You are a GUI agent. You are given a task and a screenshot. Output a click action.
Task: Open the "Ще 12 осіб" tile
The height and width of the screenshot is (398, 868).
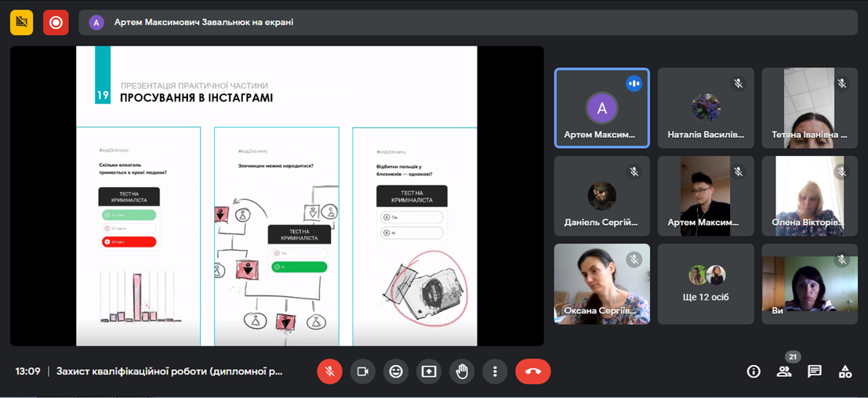706,284
